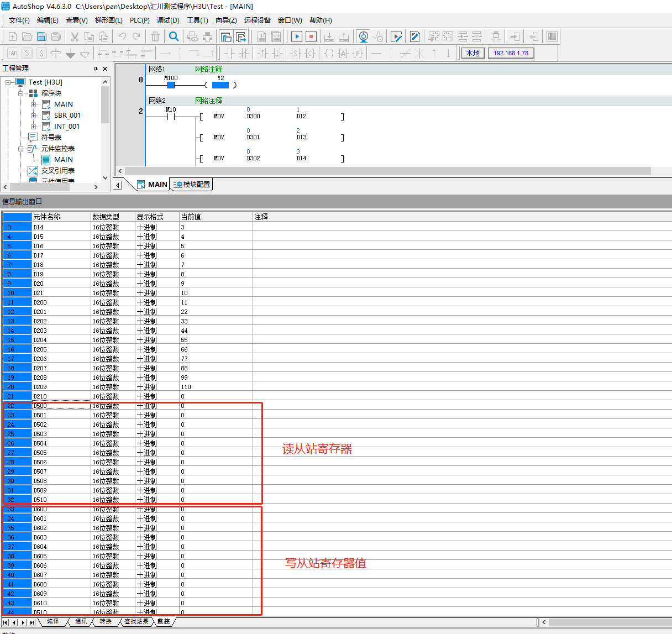Viewport: 672px width, 634px height.
Task: Expand the INT_001 node
Action: 34,127
